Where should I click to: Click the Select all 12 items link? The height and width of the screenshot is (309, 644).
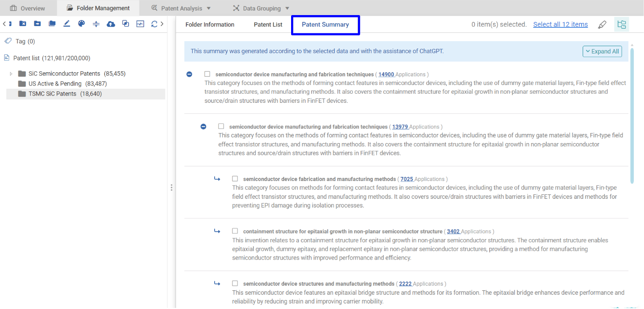(x=560, y=25)
